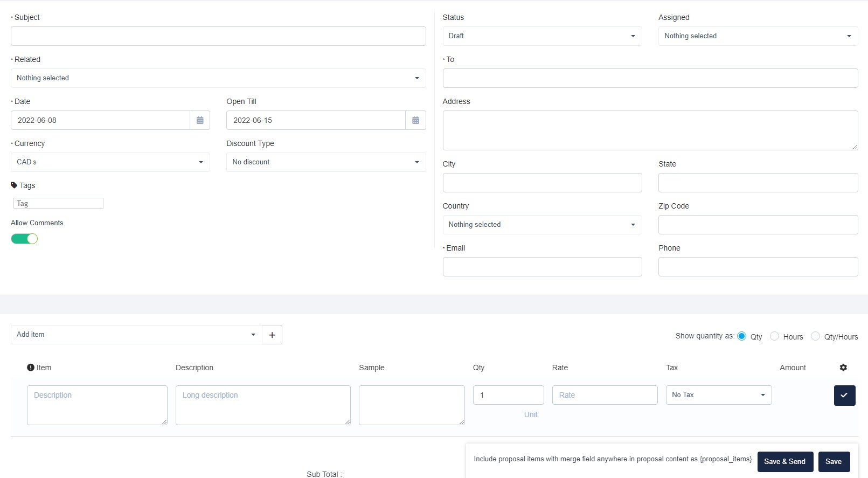Expand the Currency dropdown

[110, 162]
